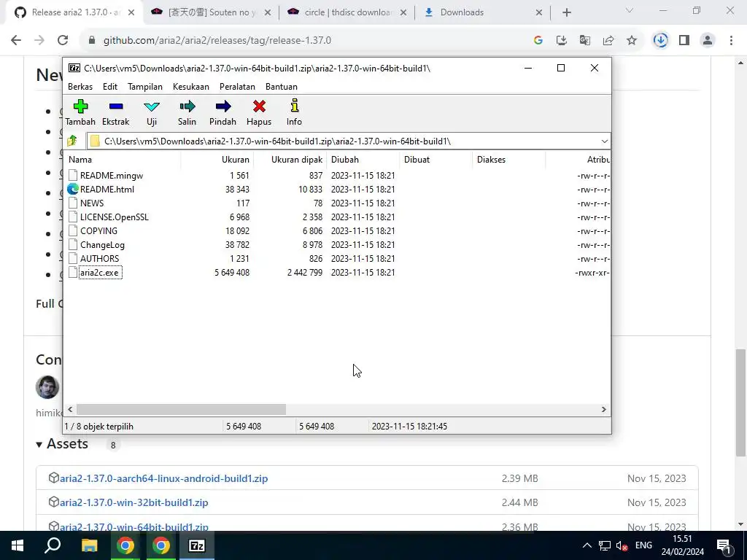The width and height of the screenshot is (747, 560).
Task: Switch to the Souten no yuki tab
Action: pos(209,12)
